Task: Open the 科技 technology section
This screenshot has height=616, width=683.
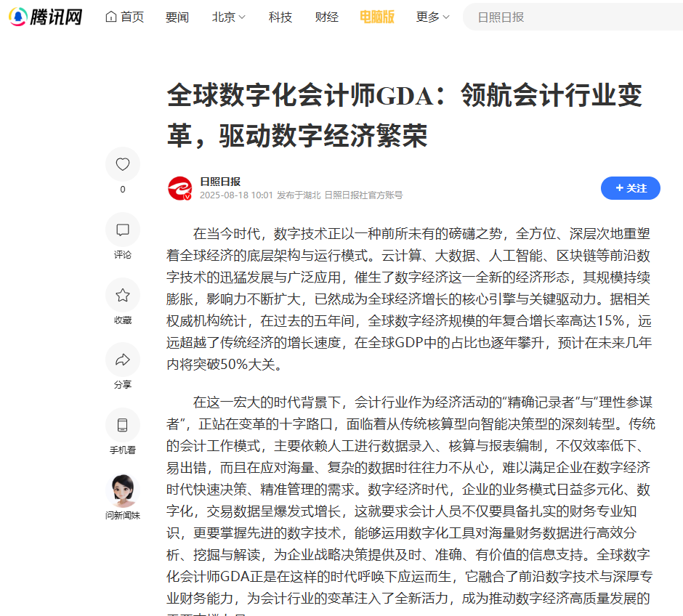Action: pyautogui.click(x=280, y=17)
